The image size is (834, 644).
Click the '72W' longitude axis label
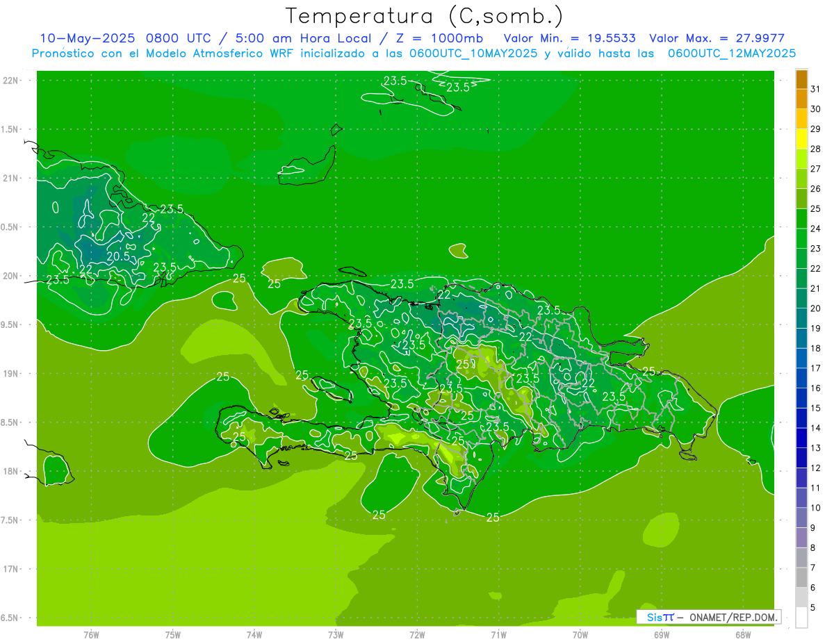(x=417, y=634)
